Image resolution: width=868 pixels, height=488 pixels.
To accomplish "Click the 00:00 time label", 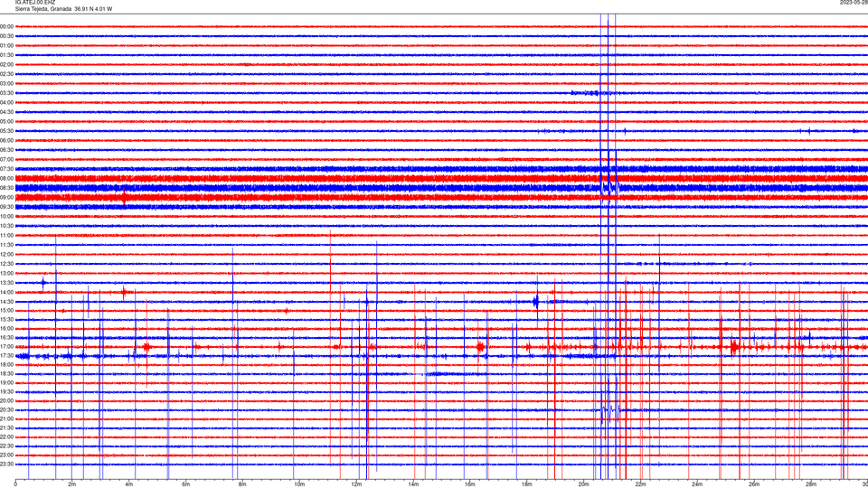I will click(6, 26).
